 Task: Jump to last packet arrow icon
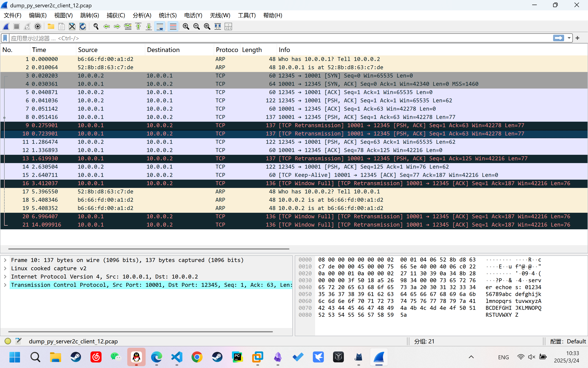(149, 26)
